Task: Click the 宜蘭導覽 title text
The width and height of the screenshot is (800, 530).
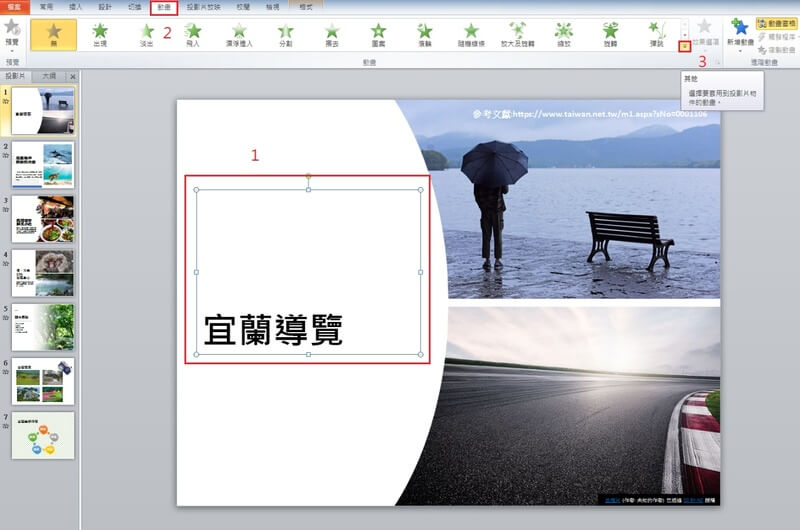Action: [x=273, y=330]
